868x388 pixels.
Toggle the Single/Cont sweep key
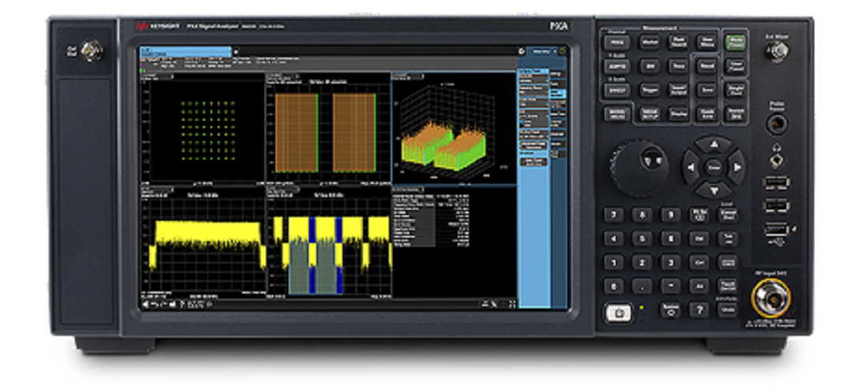tap(735, 90)
